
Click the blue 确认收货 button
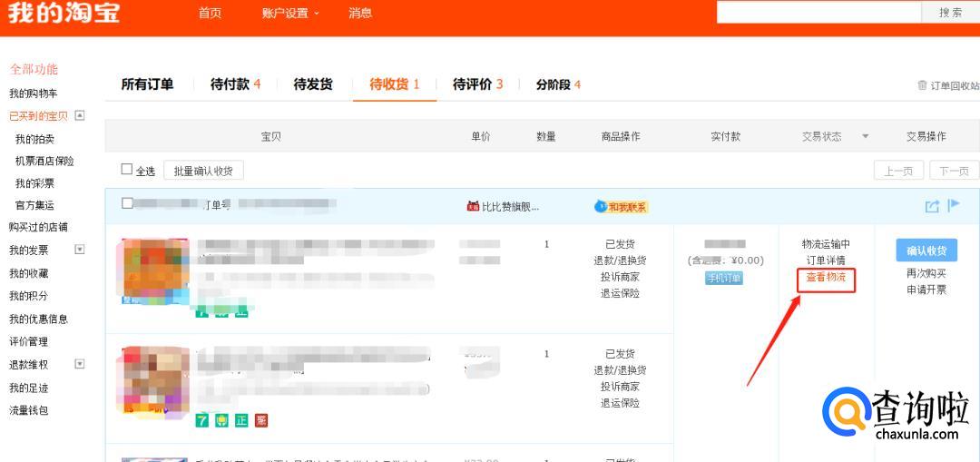[x=926, y=251]
